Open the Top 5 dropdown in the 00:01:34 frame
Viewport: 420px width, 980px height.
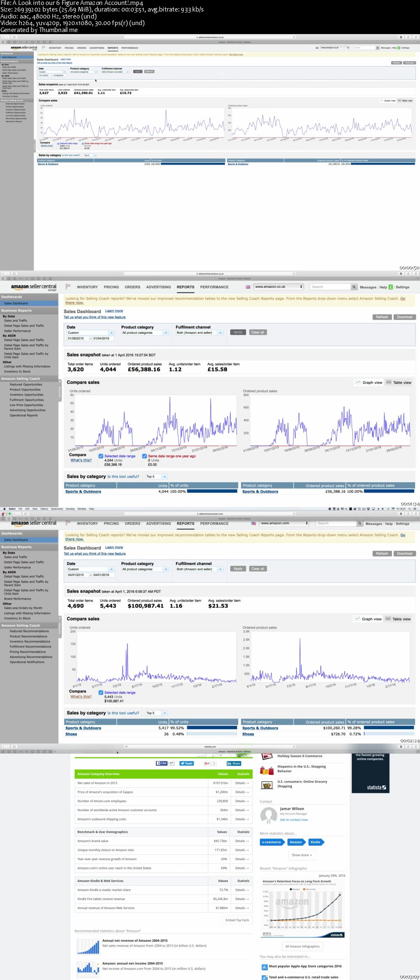[156, 476]
